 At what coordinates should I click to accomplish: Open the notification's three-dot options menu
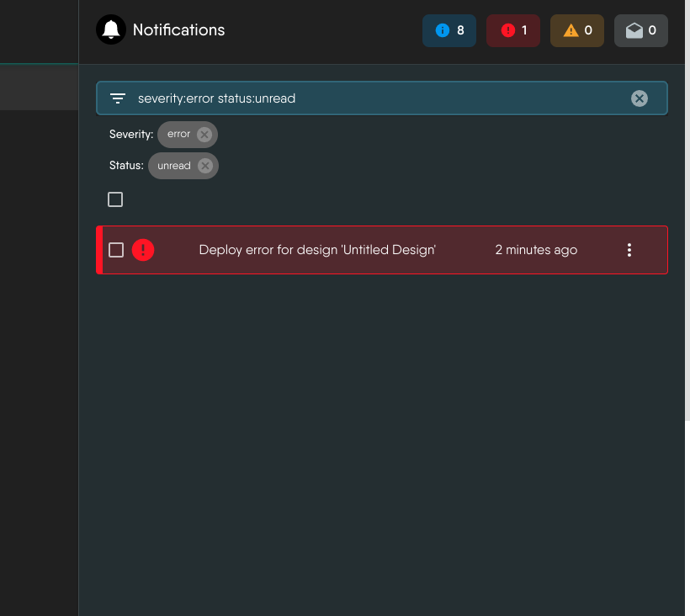click(629, 250)
